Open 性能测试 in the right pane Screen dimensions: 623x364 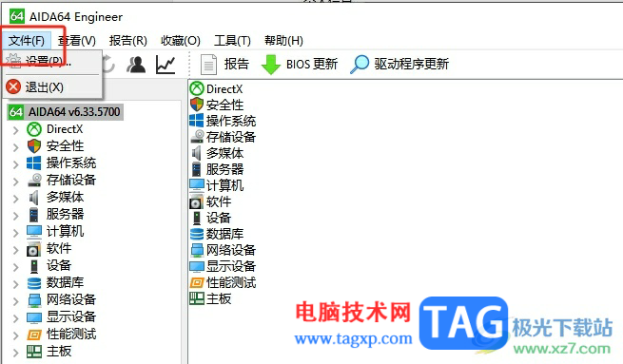tap(223, 282)
